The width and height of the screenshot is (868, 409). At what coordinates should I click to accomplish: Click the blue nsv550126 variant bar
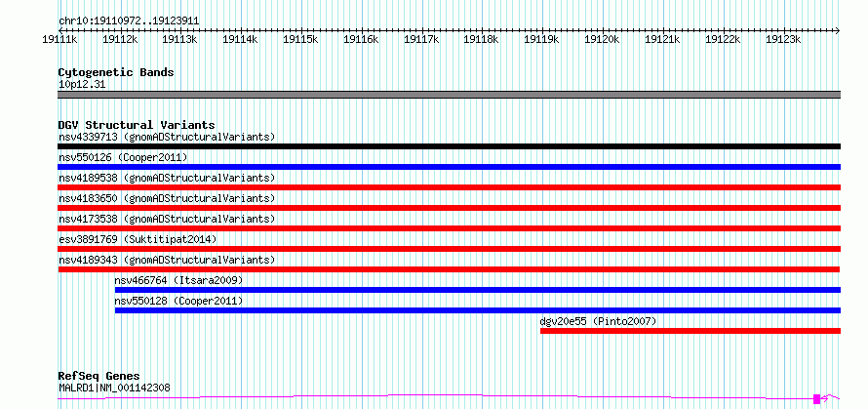[450, 167]
